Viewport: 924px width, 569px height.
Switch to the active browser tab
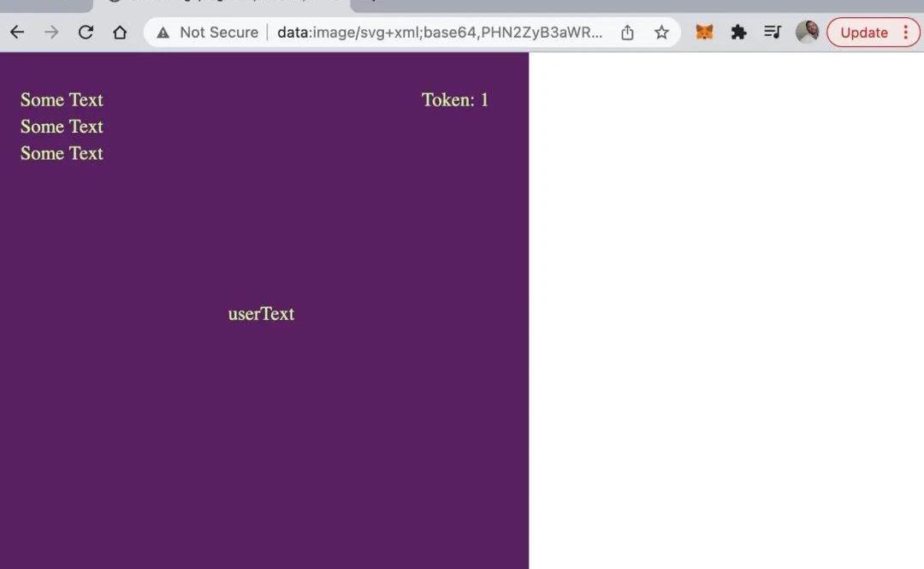click(x=222, y=5)
